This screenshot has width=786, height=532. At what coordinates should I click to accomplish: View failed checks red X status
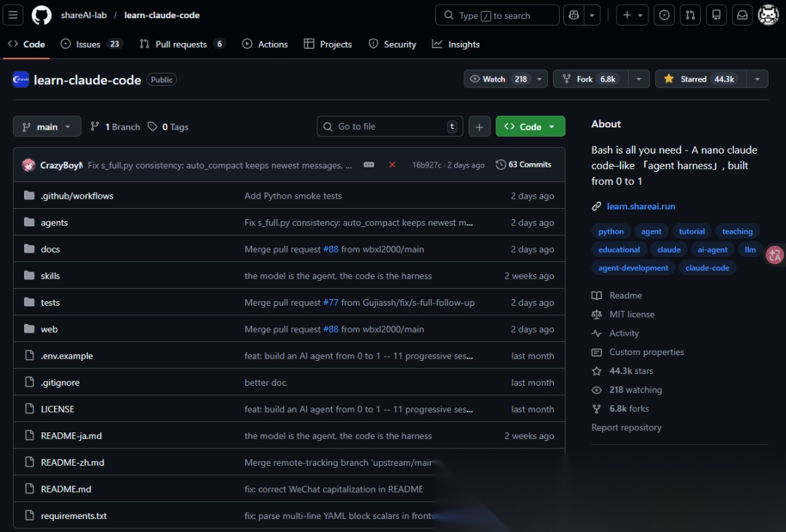pyautogui.click(x=392, y=164)
